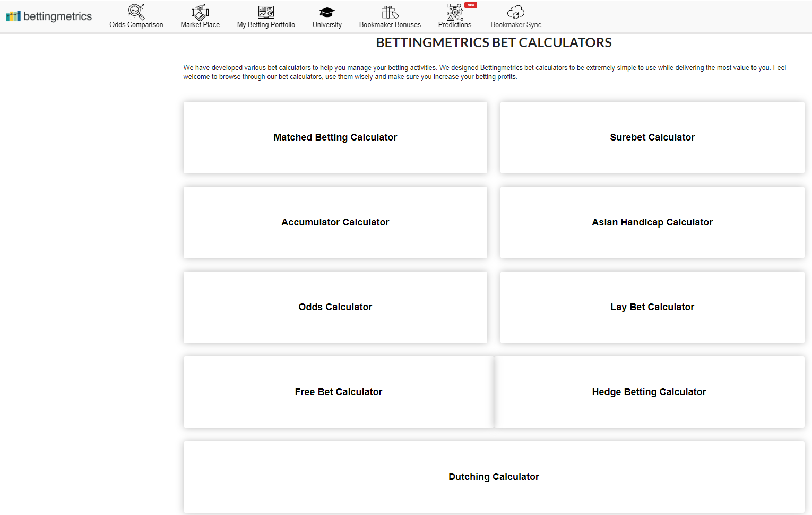The width and height of the screenshot is (812, 515).
Task: Go to My Betting Portfolio label
Action: 266,25
